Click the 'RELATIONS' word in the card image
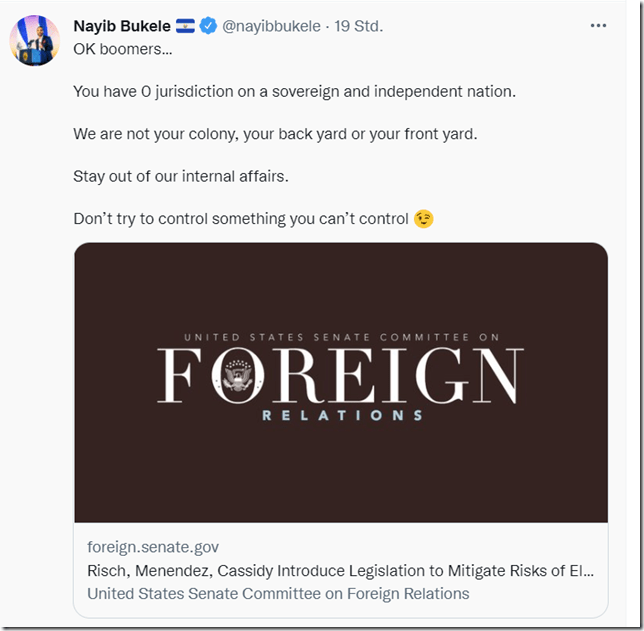The height and width of the screenshot is (631, 644). pos(342,415)
